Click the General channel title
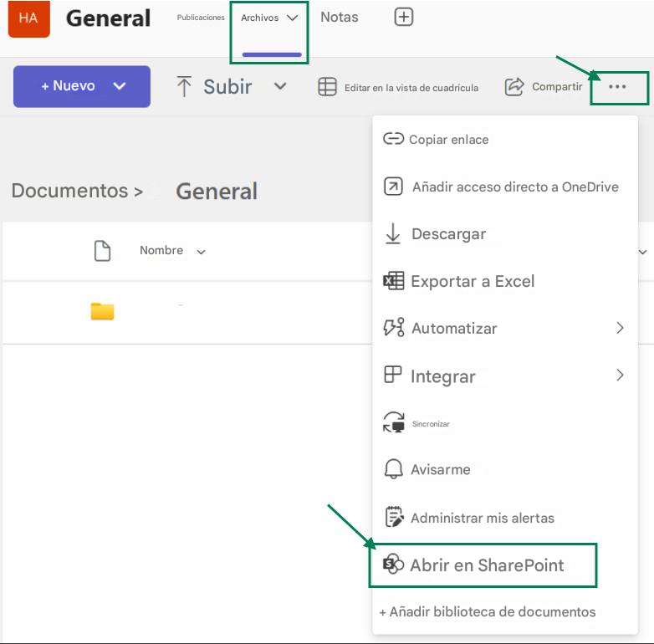 (108, 18)
